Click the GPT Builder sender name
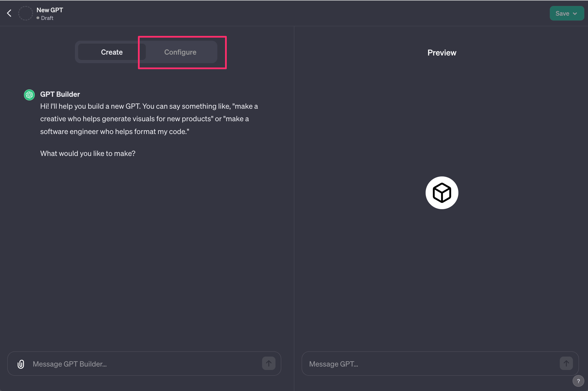 pyautogui.click(x=60, y=94)
